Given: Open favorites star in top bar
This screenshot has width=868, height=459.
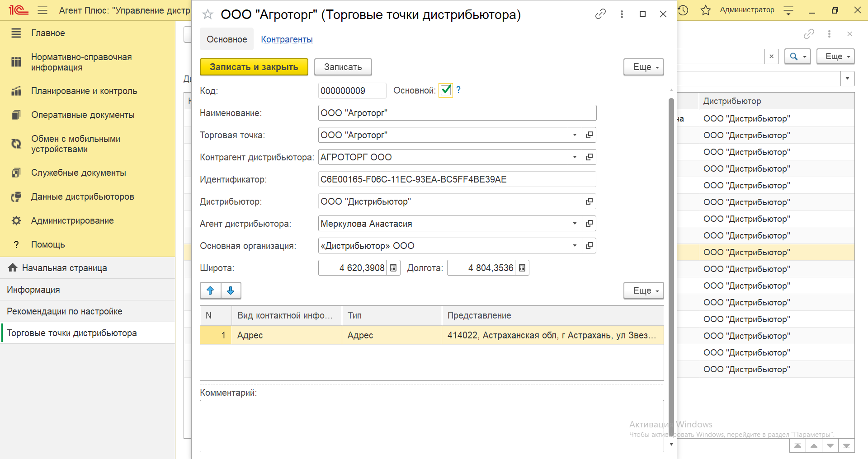Looking at the screenshot, I should pyautogui.click(x=705, y=10).
